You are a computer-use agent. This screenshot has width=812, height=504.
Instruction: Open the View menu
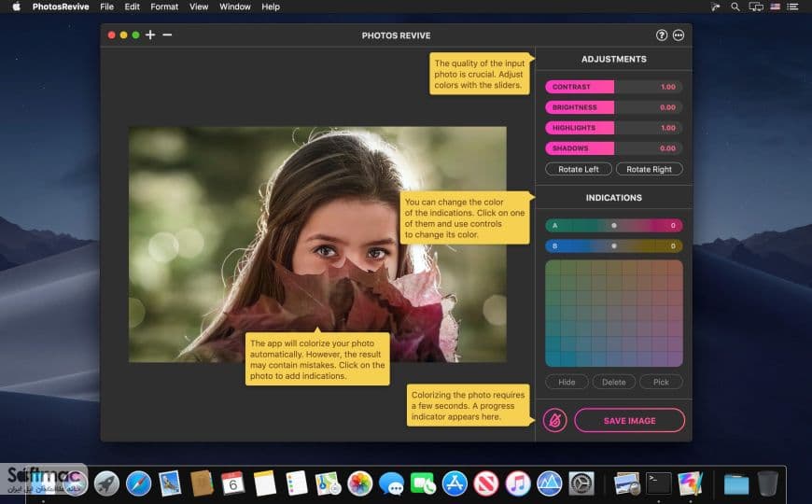click(x=199, y=7)
